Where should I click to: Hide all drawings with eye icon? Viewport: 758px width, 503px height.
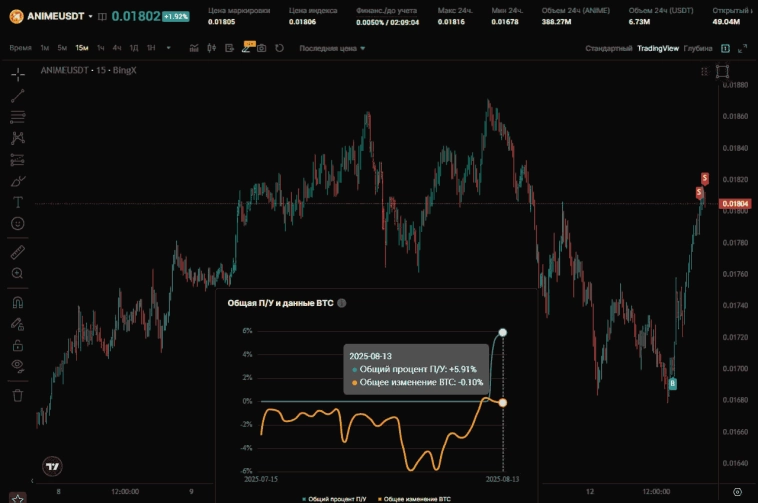[x=18, y=366]
